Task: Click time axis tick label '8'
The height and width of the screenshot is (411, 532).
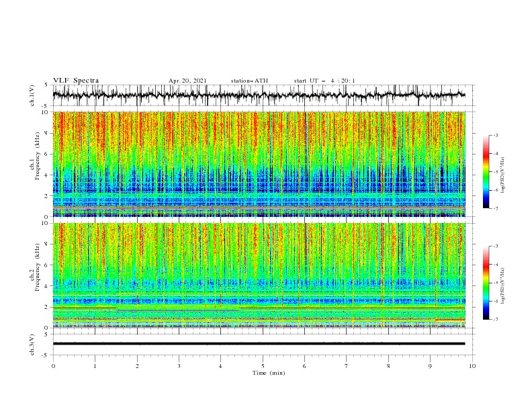Action: (x=388, y=366)
